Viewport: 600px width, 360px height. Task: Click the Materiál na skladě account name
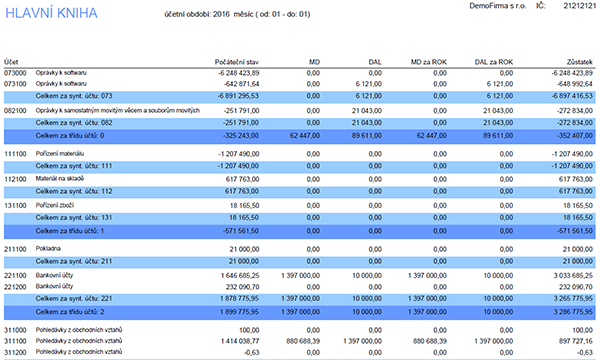pos(60,179)
